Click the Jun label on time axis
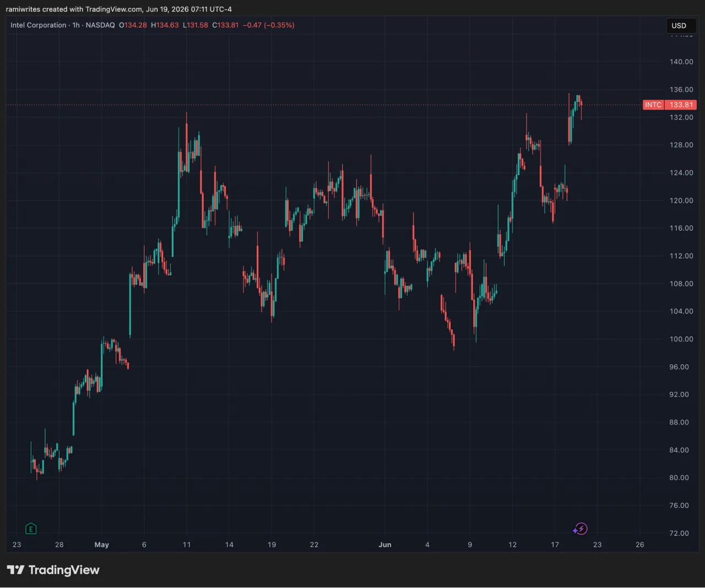The width and height of the screenshot is (705, 588). (x=385, y=545)
